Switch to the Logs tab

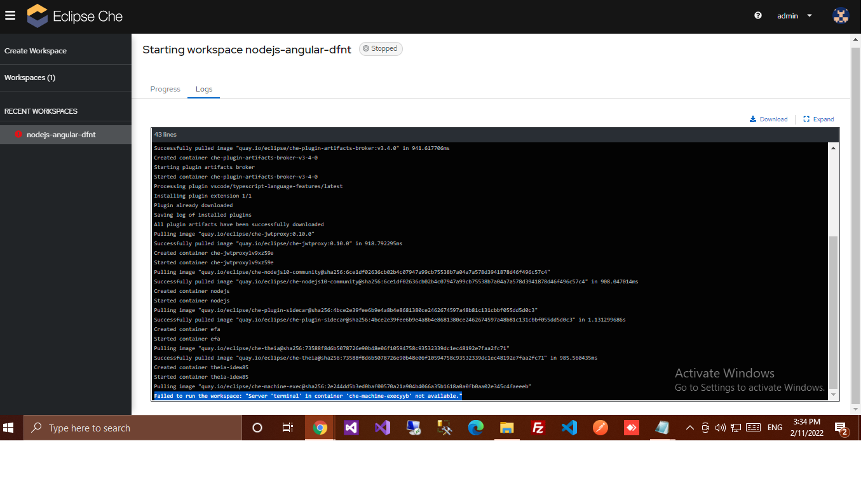[204, 89]
